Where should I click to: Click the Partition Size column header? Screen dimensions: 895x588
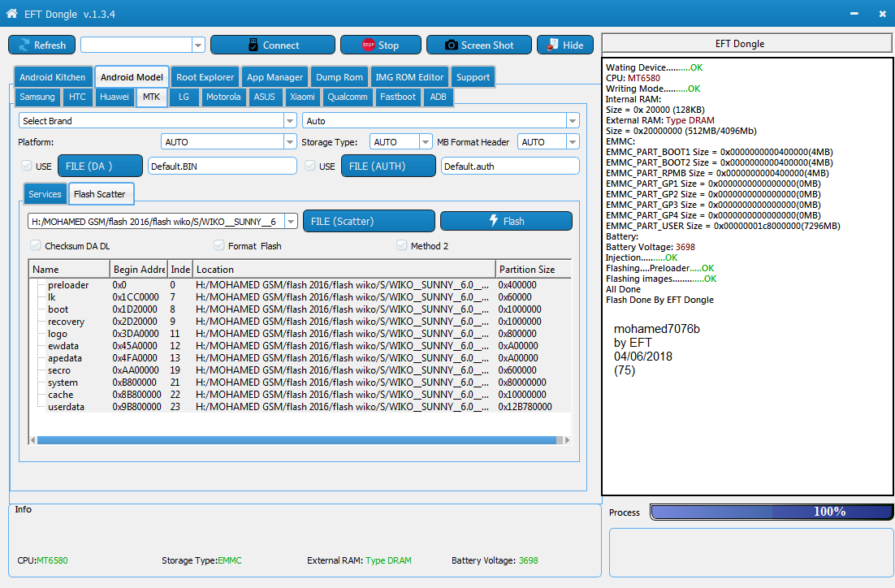click(533, 270)
